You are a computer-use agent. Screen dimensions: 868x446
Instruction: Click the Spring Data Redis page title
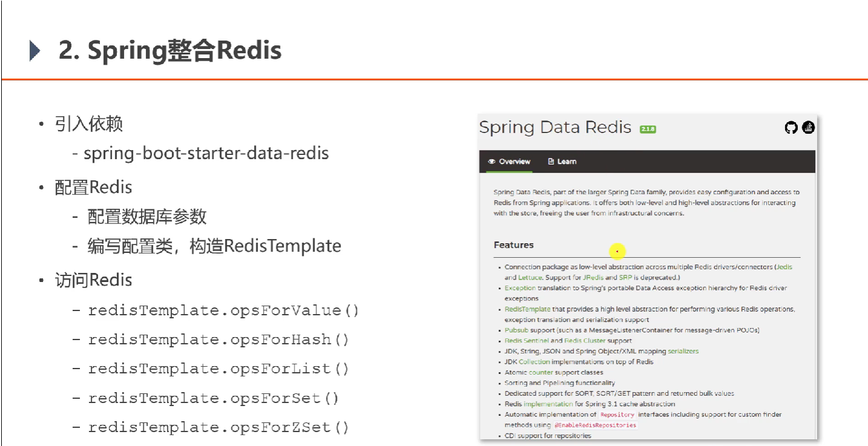(x=555, y=128)
